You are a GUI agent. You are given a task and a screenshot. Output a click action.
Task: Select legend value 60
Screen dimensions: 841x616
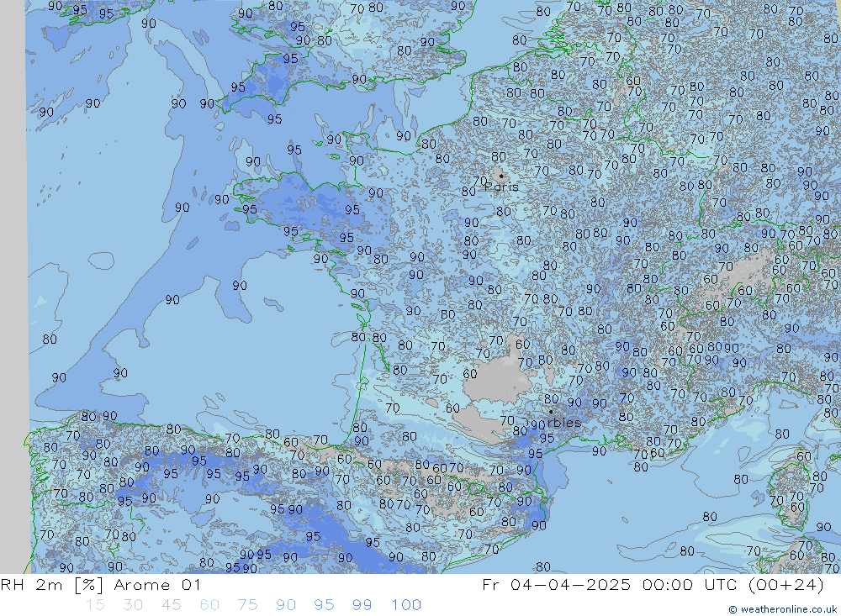pyautogui.click(x=209, y=605)
